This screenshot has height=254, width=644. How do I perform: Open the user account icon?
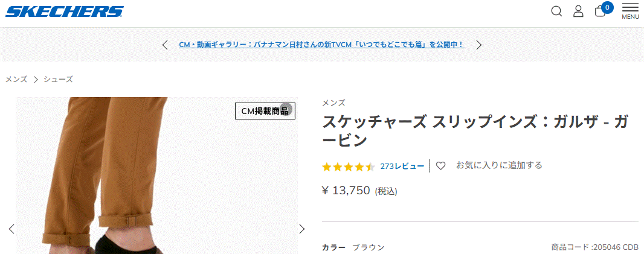(x=578, y=11)
